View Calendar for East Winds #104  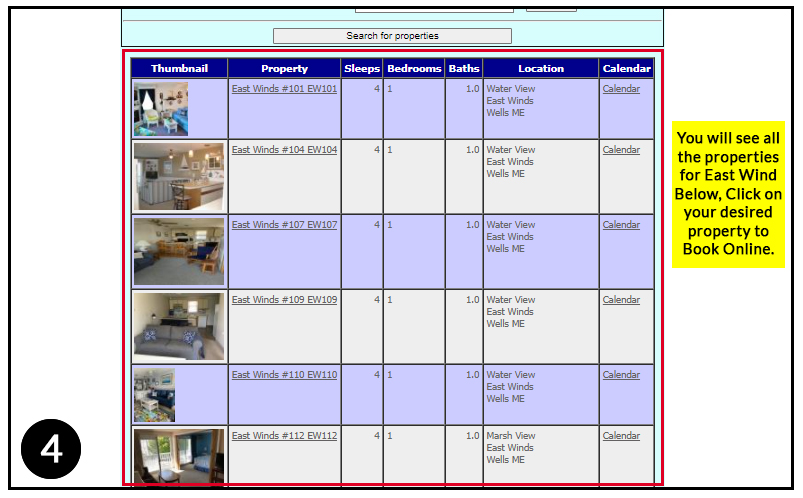(x=621, y=150)
